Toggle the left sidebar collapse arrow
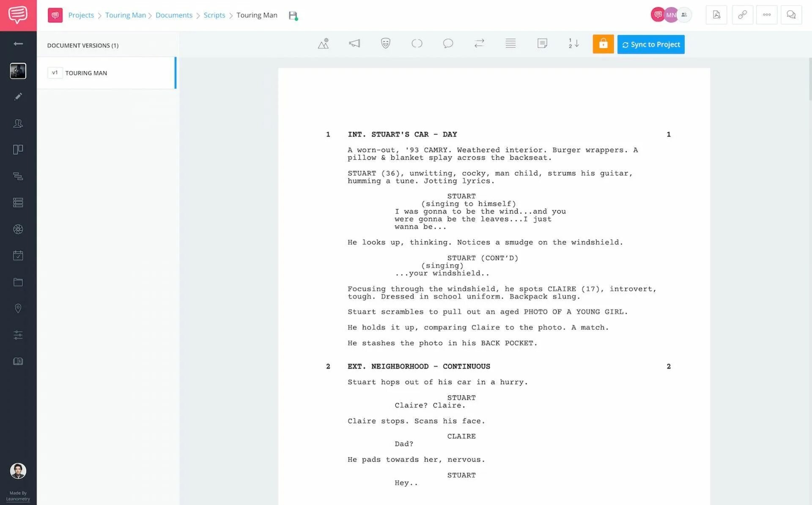Image resolution: width=812 pixels, height=505 pixels. pyautogui.click(x=18, y=44)
